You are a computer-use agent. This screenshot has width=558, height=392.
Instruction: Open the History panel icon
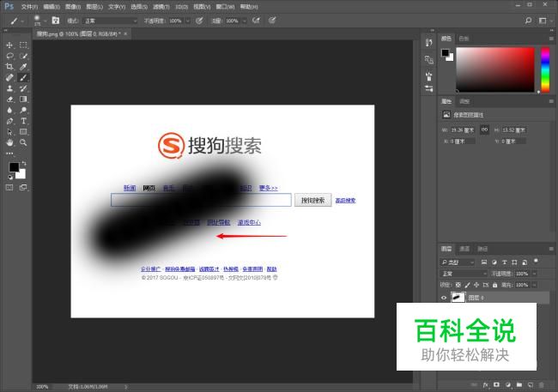[x=429, y=43]
